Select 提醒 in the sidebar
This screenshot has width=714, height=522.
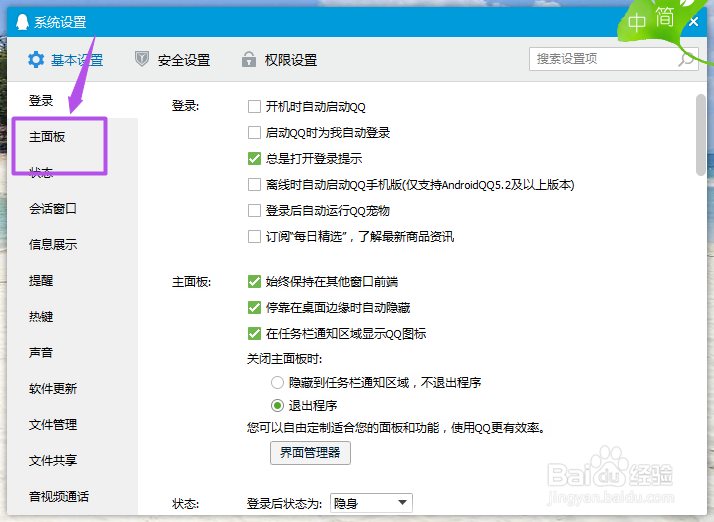tap(41, 280)
